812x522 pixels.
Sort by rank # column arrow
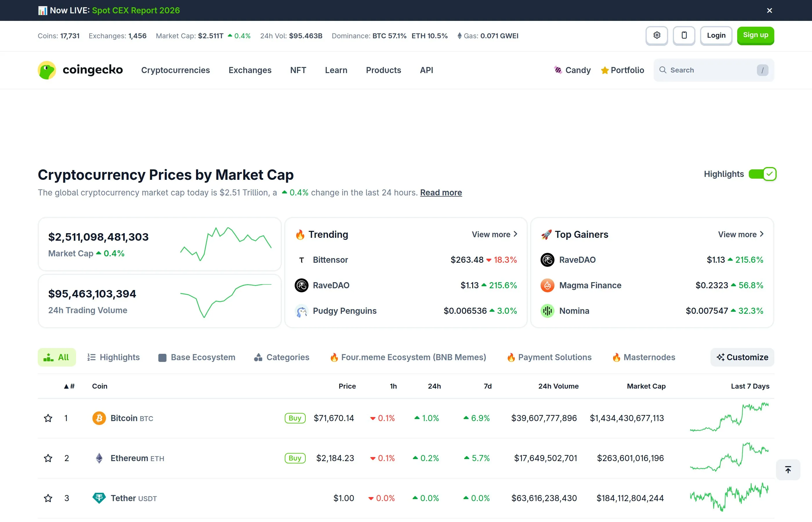click(66, 386)
